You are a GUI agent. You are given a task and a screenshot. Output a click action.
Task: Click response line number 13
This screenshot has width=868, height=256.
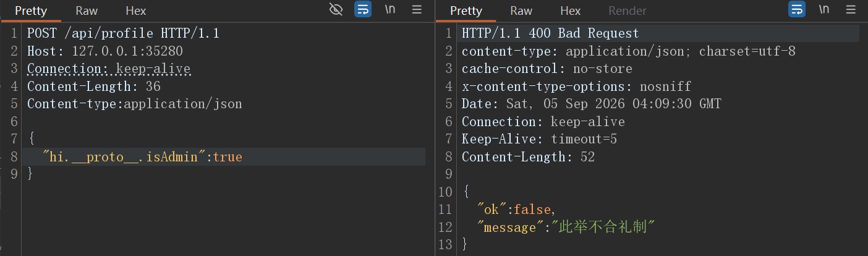click(445, 245)
